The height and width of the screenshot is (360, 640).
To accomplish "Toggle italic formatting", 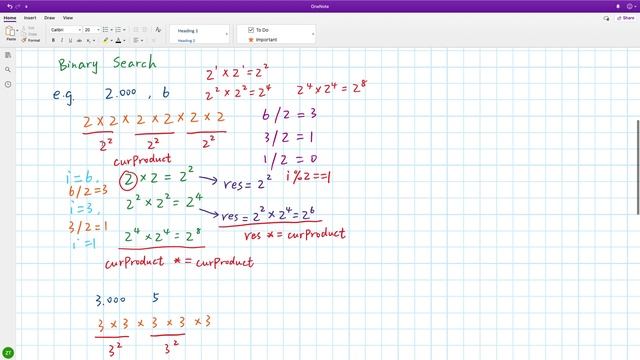I will click(x=62, y=40).
